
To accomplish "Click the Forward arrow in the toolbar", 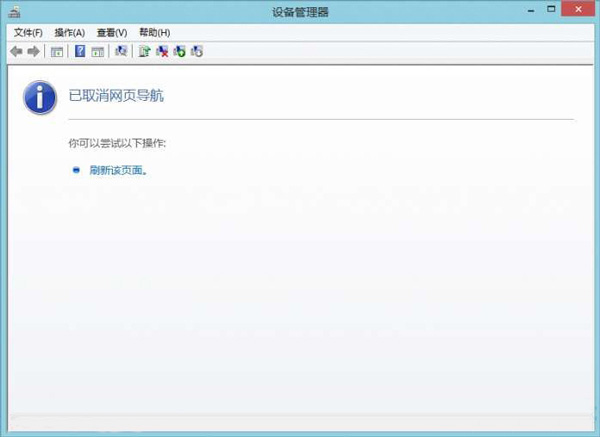I will [34, 51].
